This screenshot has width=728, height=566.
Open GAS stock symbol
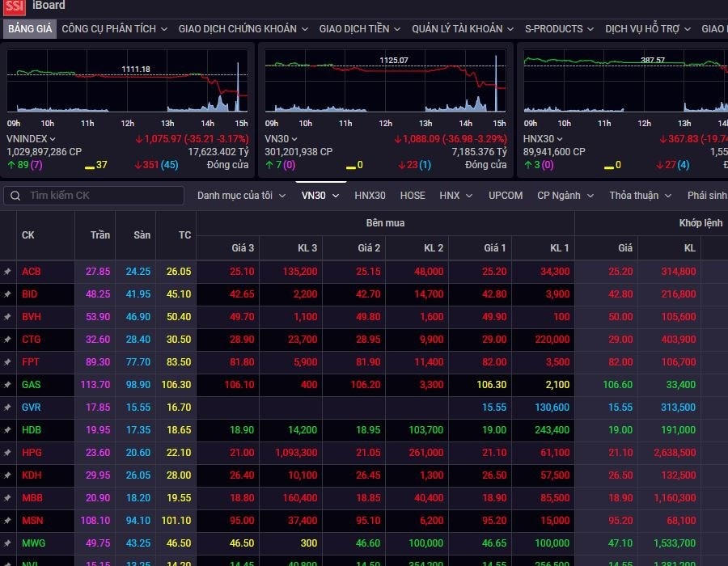[x=31, y=385]
